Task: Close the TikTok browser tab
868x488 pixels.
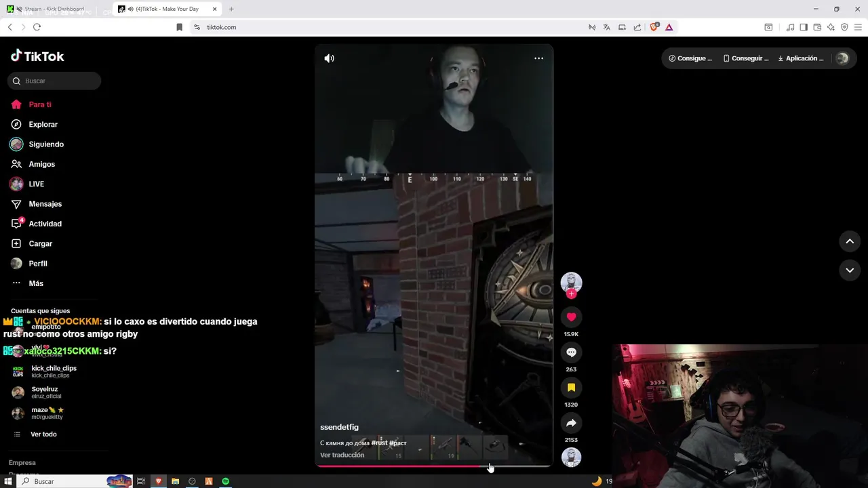Action: click(215, 9)
